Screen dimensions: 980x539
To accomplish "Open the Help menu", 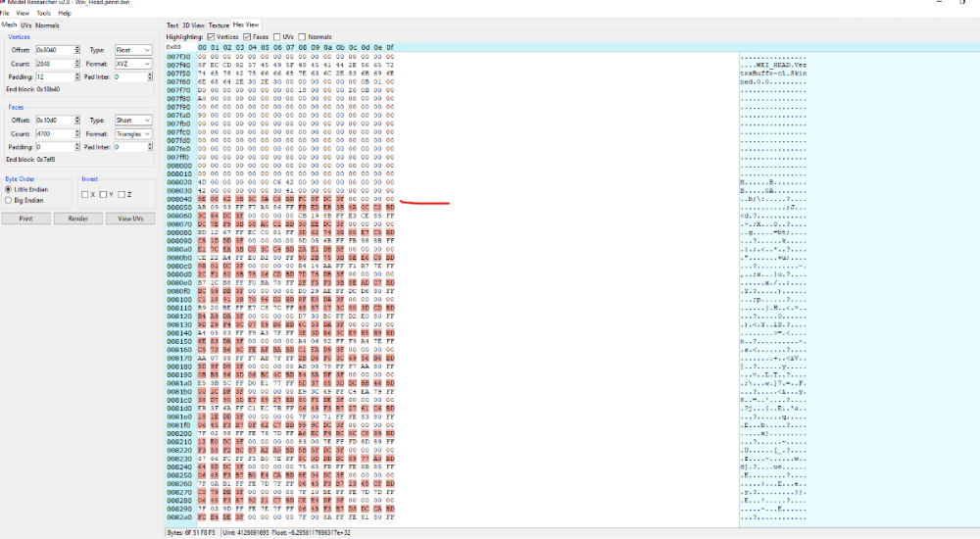I will [65, 13].
